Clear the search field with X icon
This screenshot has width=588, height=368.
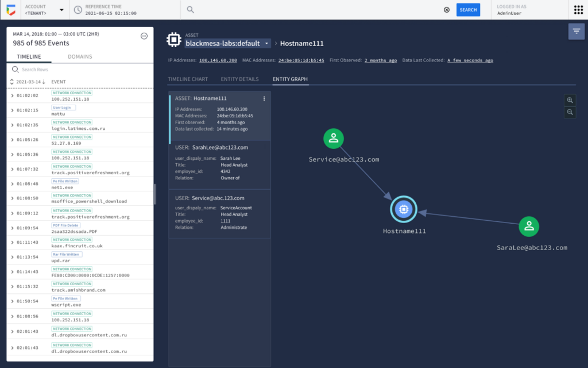[x=447, y=10]
